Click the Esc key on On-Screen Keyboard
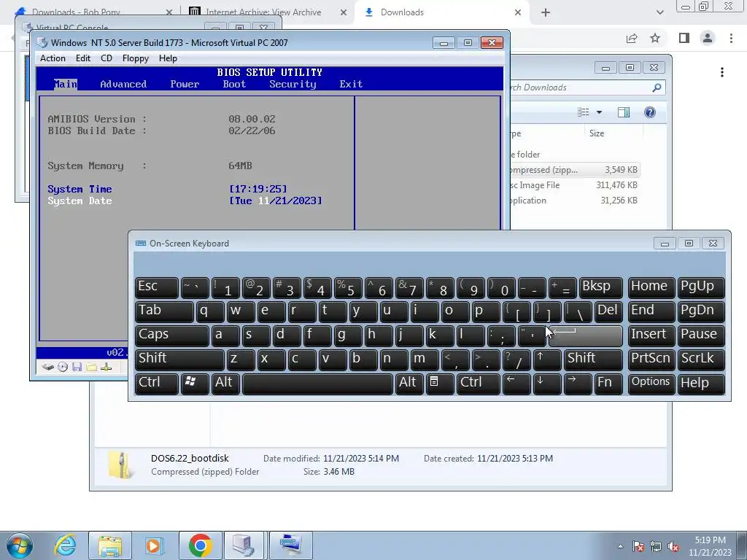Screen dimensions: 747x560 tap(156, 287)
